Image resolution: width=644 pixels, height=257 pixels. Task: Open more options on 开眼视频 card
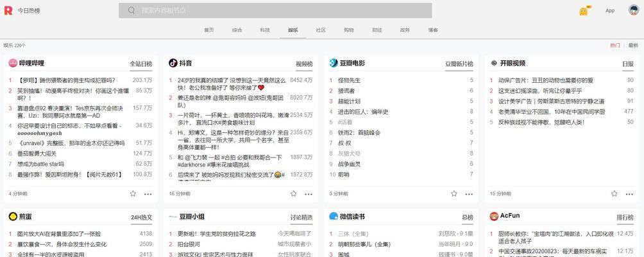point(629,194)
